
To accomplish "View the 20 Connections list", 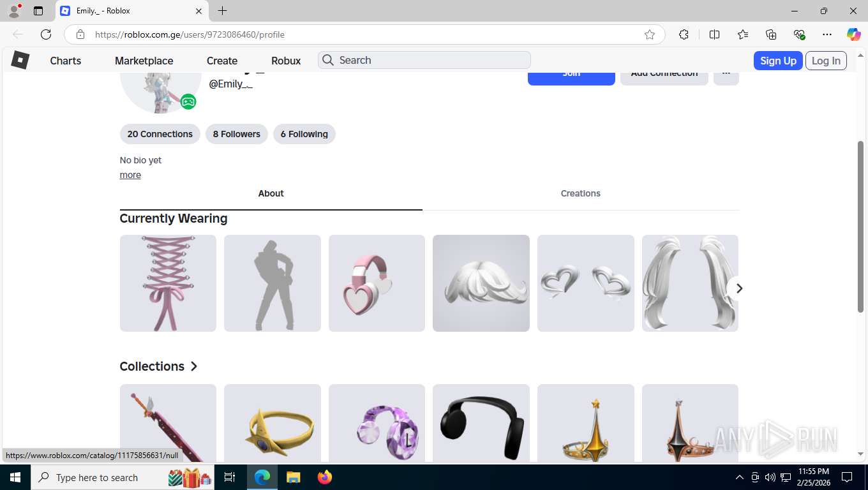I will click(x=160, y=134).
